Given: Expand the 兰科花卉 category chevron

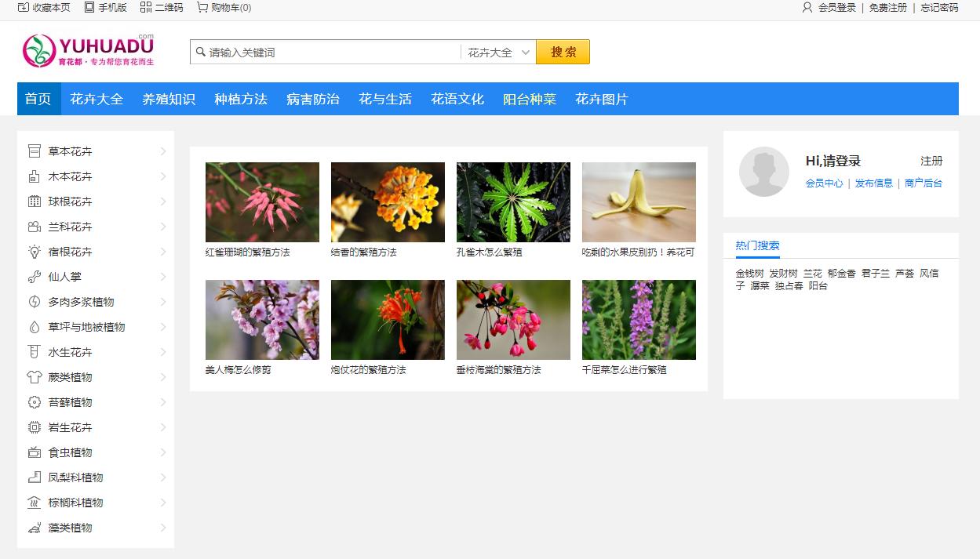Looking at the screenshot, I should (x=162, y=227).
